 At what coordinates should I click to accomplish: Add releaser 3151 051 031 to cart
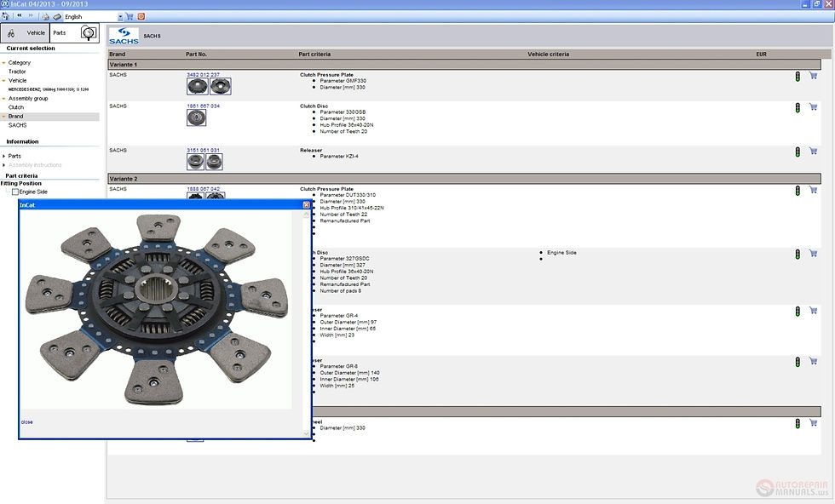tap(813, 152)
